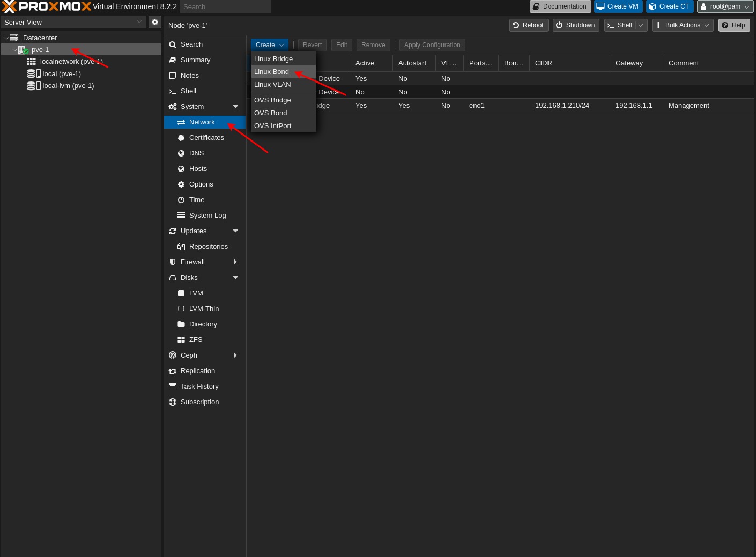This screenshot has width=756, height=557.
Task: Open the DNS settings page
Action: point(196,153)
